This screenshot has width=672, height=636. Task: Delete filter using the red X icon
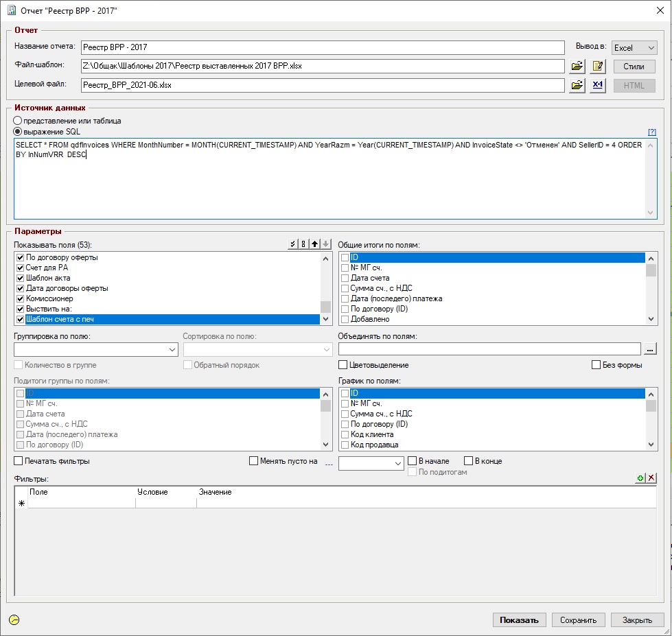click(651, 478)
